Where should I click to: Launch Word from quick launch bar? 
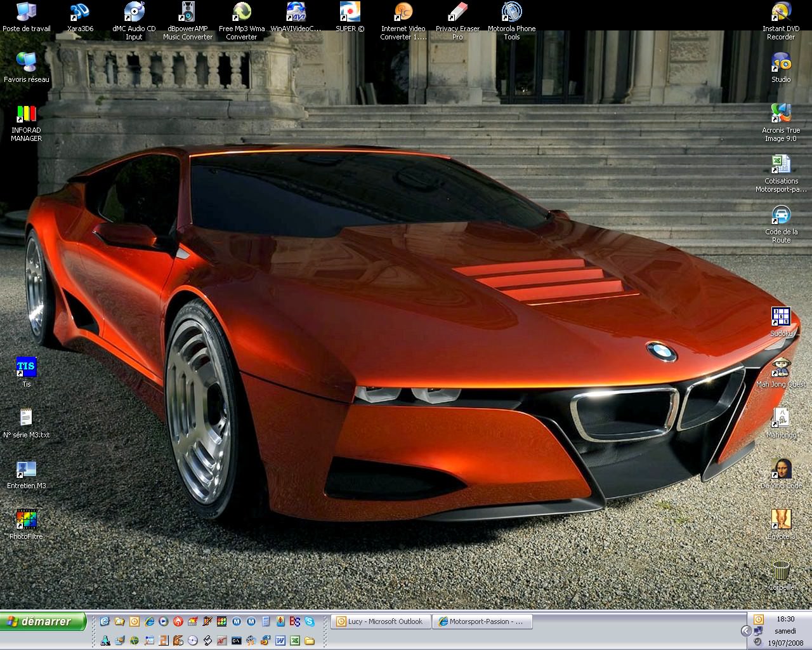point(280,640)
